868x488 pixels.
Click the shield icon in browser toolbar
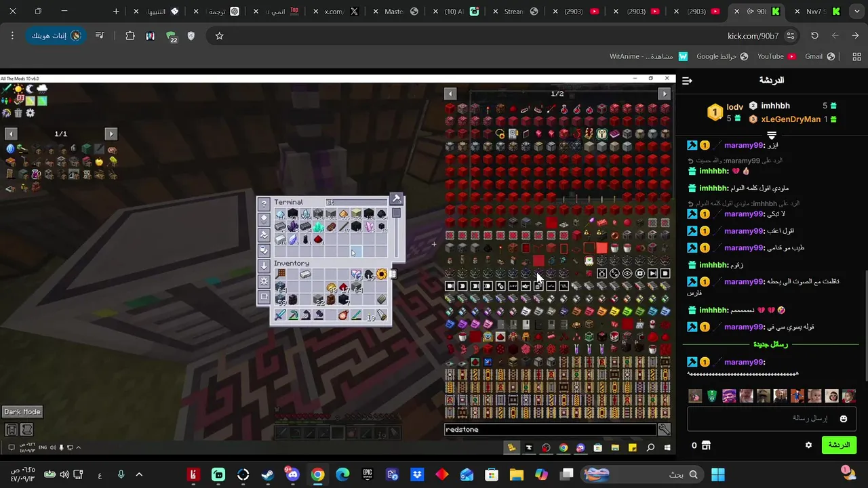pyautogui.click(x=191, y=36)
